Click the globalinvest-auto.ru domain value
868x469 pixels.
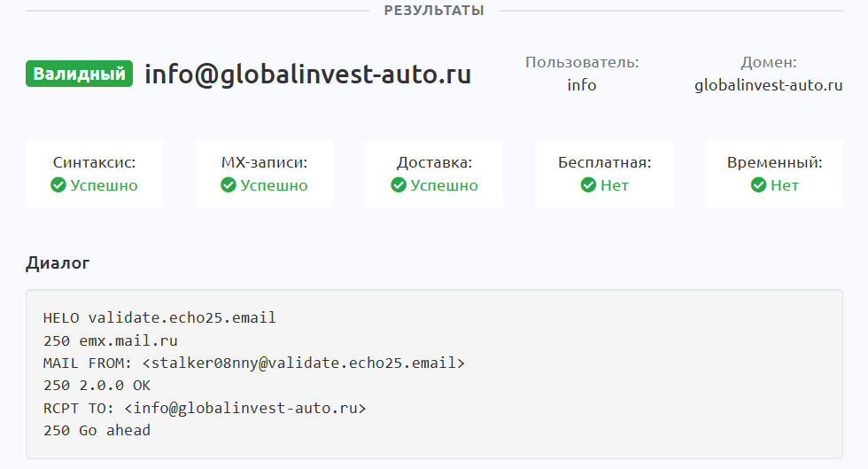[x=769, y=85]
